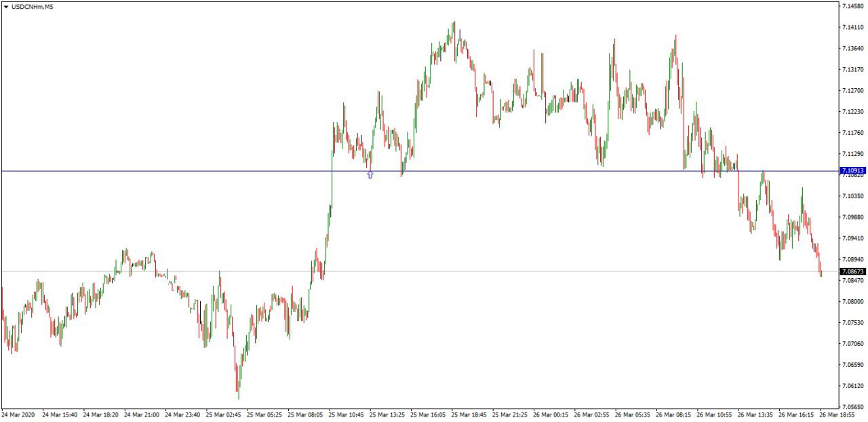Click the 7.14580 price axis label
Image resolution: width=868 pixels, height=422 pixels.
[x=853, y=6]
